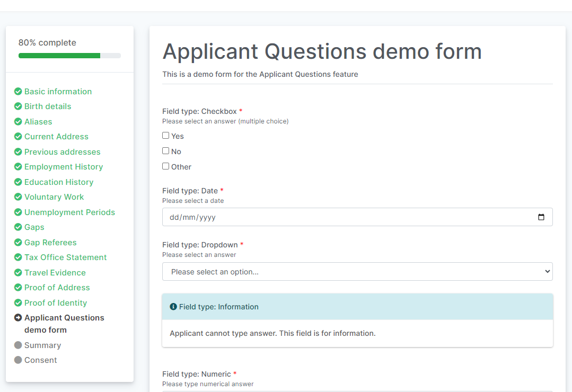
Task: Navigate to Proof of Identity
Action: 56,303
